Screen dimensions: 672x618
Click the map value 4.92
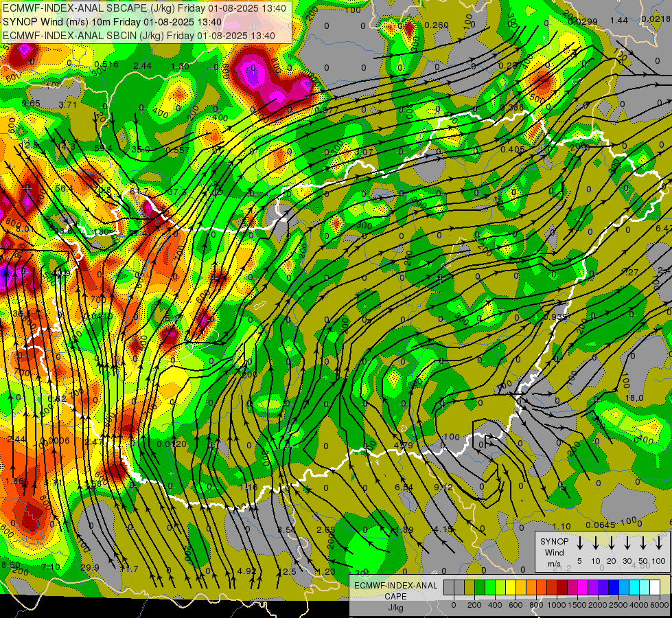246,571
